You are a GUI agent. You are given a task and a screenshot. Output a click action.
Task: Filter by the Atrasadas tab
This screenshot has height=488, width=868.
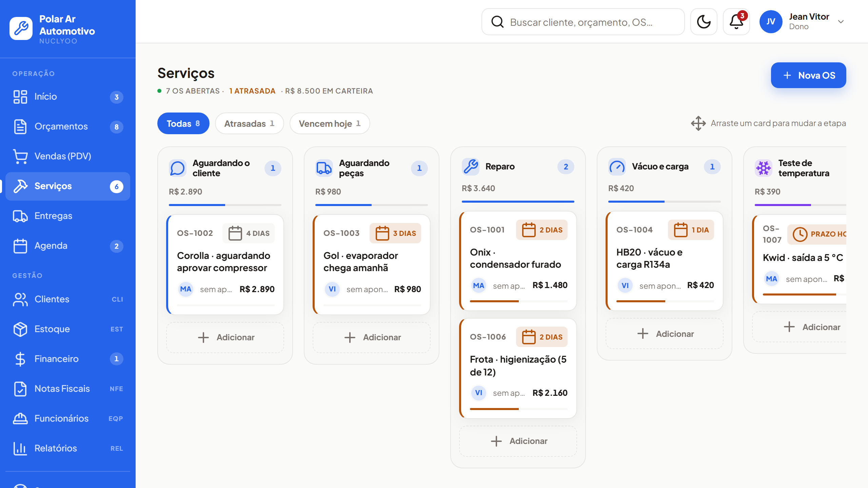pos(249,123)
